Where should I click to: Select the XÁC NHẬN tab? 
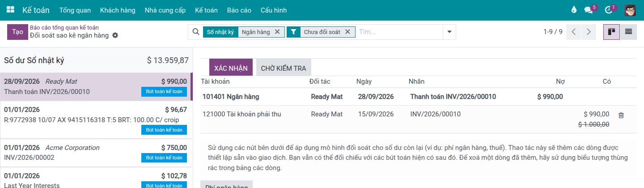[x=231, y=68]
